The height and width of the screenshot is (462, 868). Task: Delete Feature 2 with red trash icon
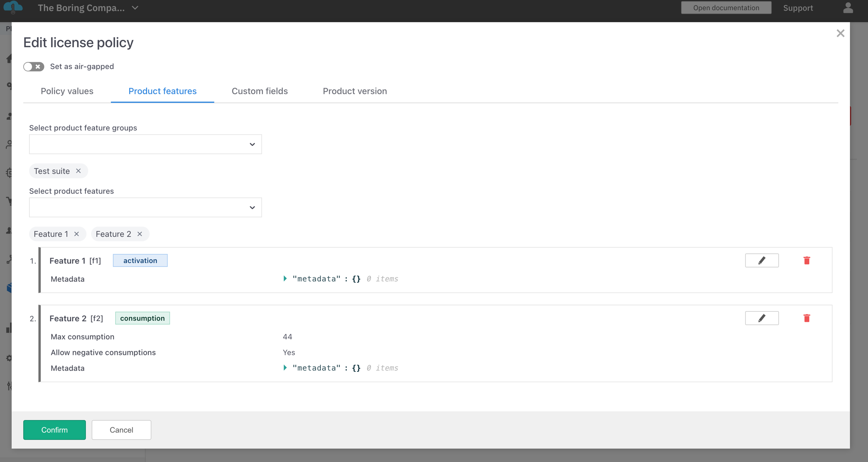click(807, 318)
